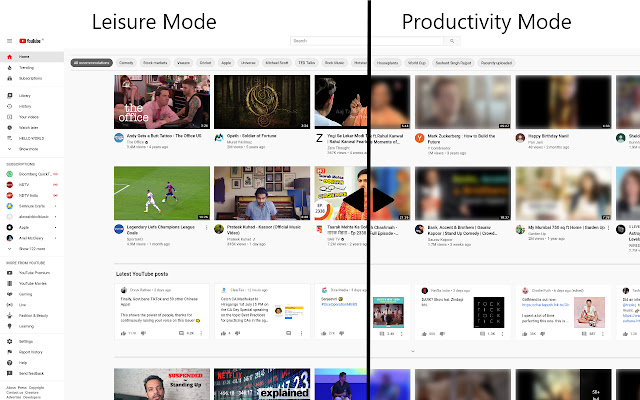640x400 pixels.
Task: Select All recommendations chip
Action: click(91, 63)
